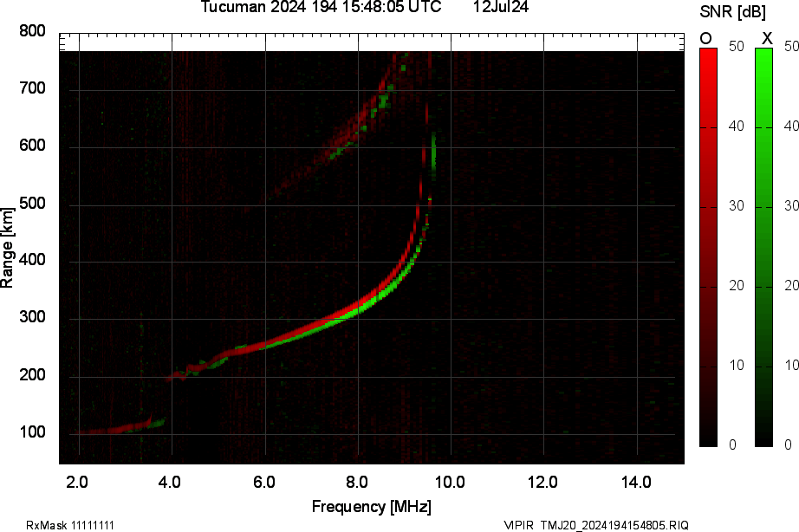
Task: Select the "Frequency [MHz]" axis label
Action: [x=371, y=506]
